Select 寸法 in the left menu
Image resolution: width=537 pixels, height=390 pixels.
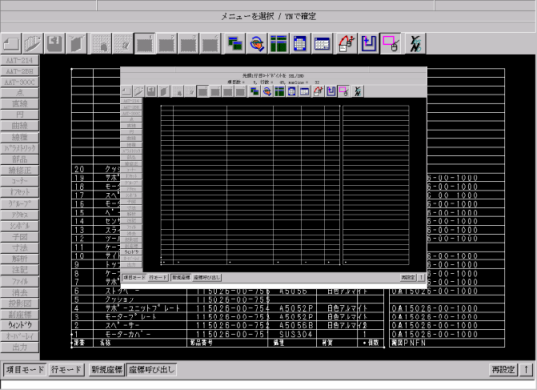tap(20, 248)
